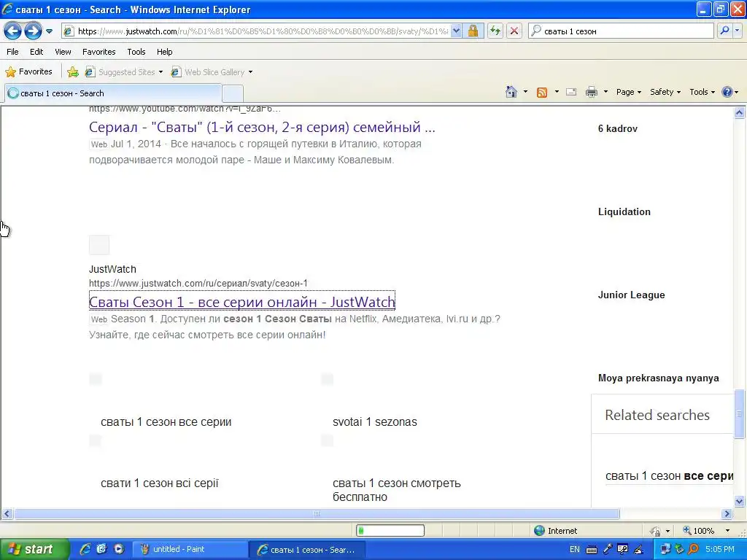Click the Refresh page icon

click(x=495, y=31)
